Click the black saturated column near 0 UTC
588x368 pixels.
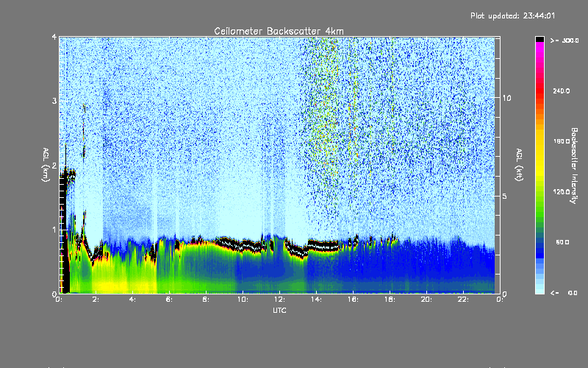[65, 233]
